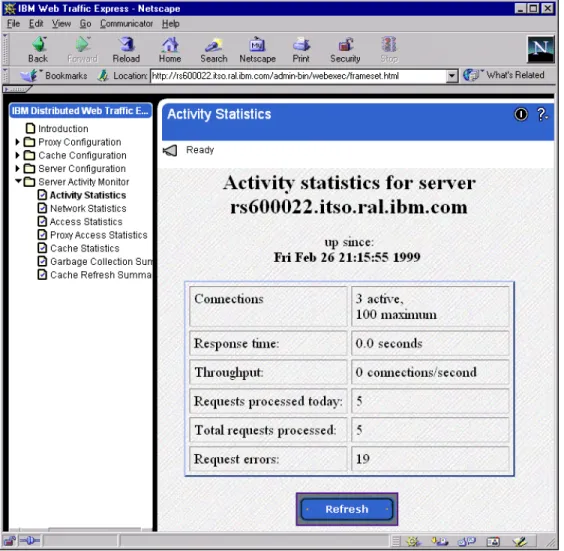Click the 'Total requests processed:' cell
This screenshot has width=564, height=551.
(x=268, y=430)
